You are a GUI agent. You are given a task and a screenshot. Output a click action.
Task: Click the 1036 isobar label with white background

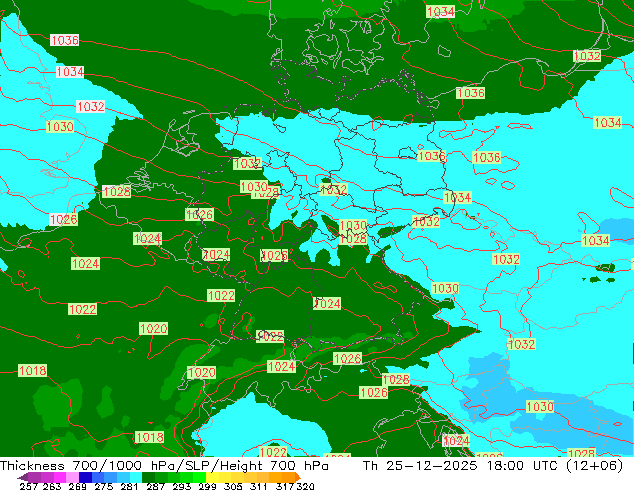65,40
